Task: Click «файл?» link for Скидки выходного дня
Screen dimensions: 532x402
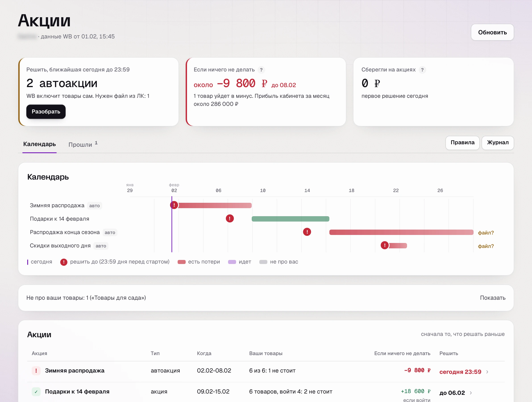Action: [486, 246]
